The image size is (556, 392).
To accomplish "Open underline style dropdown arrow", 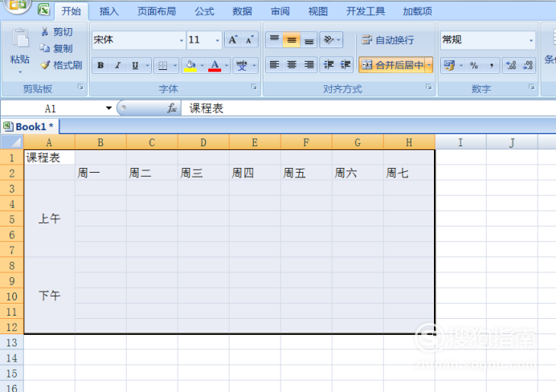I will [x=147, y=66].
